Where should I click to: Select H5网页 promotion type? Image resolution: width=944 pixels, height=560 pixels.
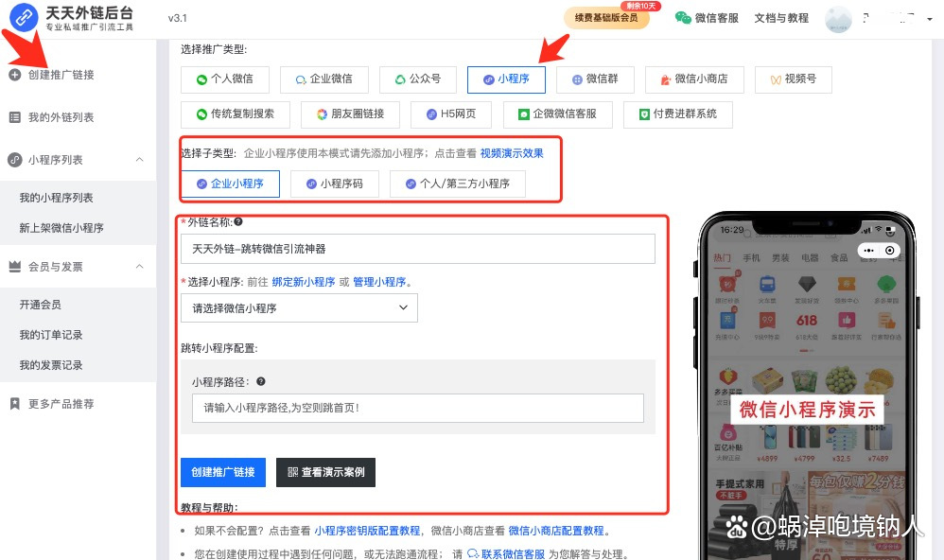pos(451,114)
